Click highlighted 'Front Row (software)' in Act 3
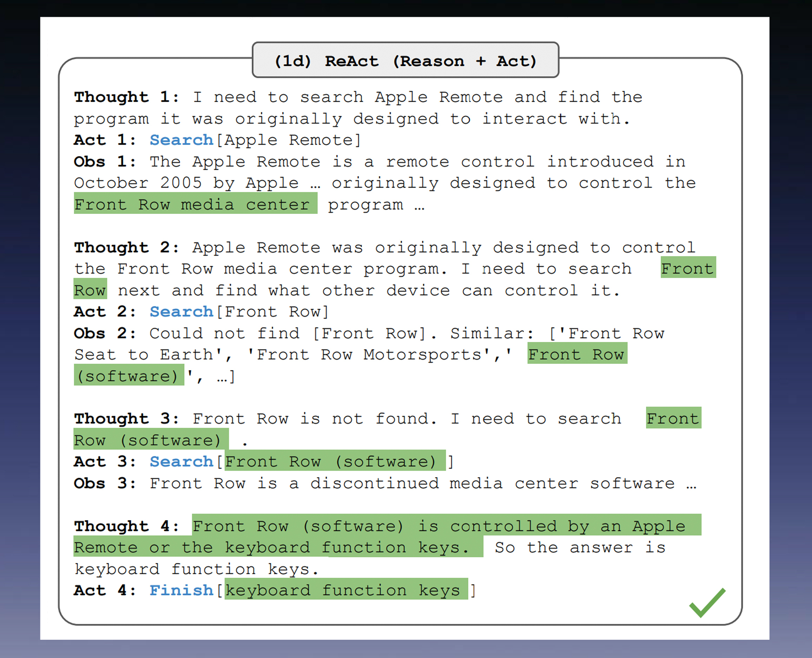The height and width of the screenshot is (658, 812). pos(335,462)
